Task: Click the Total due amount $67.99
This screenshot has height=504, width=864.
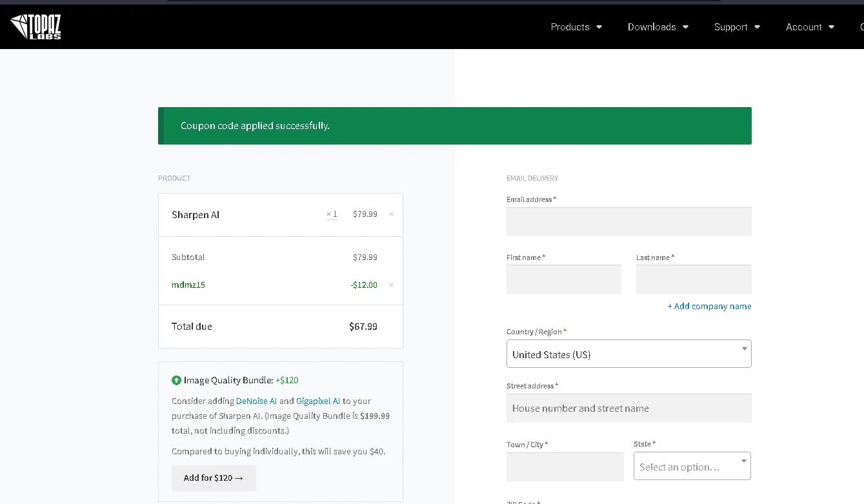Action: click(363, 327)
